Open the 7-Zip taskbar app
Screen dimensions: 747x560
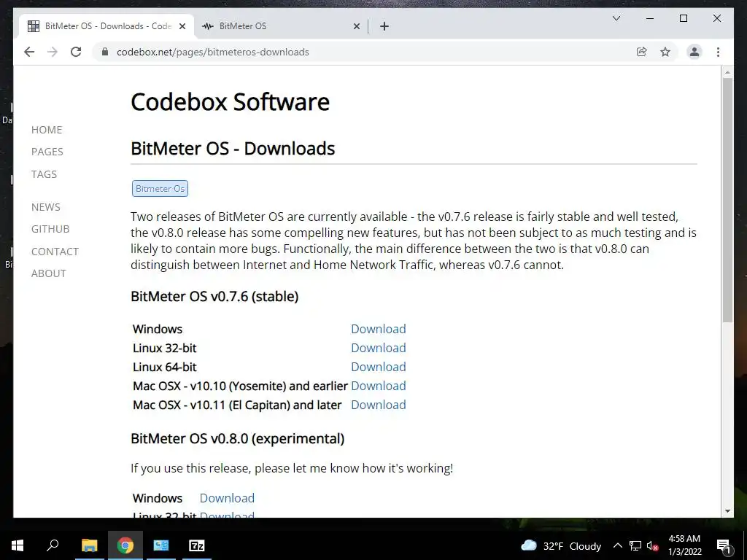[197, 545]
